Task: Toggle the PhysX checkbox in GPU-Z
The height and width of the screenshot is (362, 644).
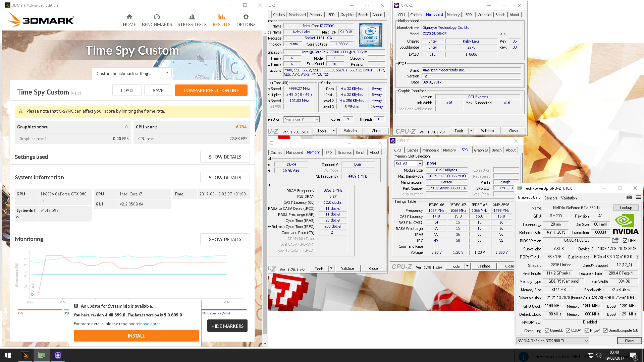Action: 587,330
